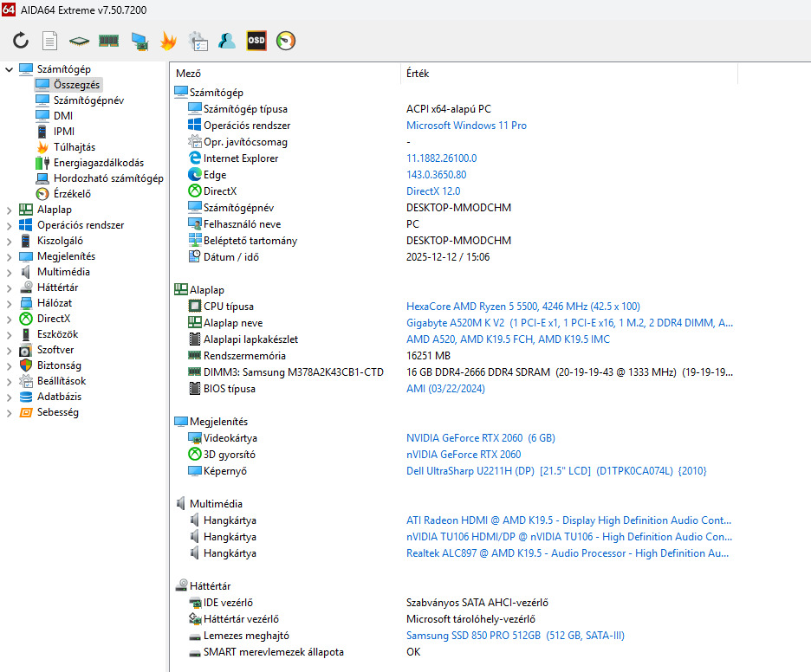The width and height of the screenshot is (811, 672).
Task: Select the Dátum / idő row
Action: [455, 257]
